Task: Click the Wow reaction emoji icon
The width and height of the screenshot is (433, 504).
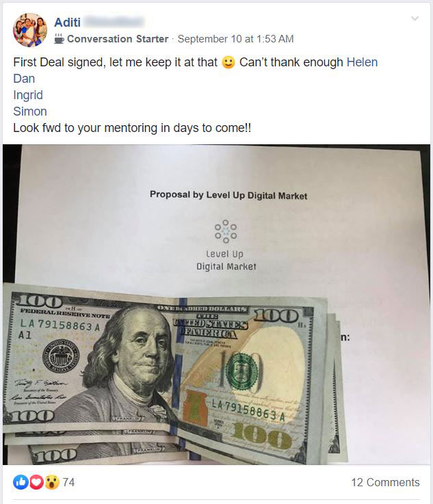Action: click(52, 482)
